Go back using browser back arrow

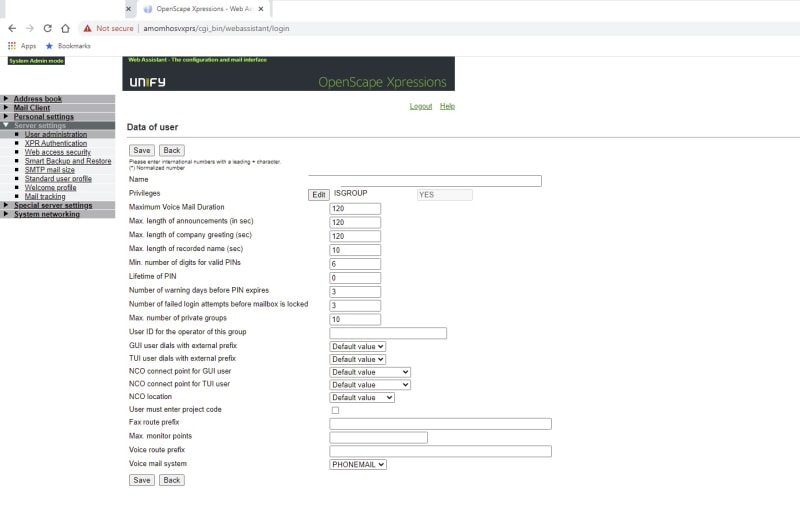coord(12,29)
